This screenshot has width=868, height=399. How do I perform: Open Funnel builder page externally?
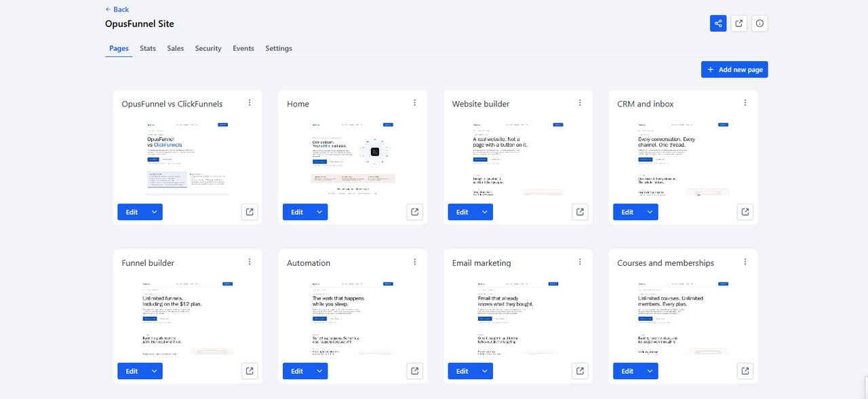(x=250, y=370)
